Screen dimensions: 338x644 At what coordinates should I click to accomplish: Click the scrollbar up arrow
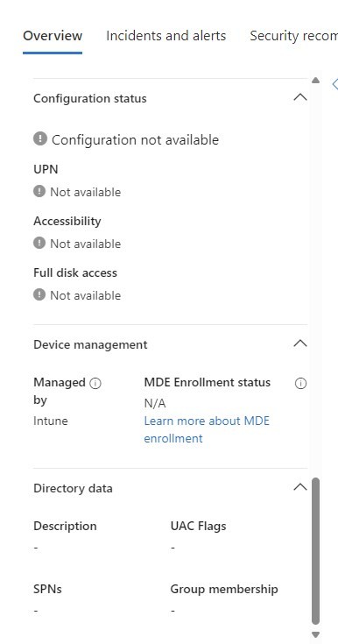tap(315, 80)
